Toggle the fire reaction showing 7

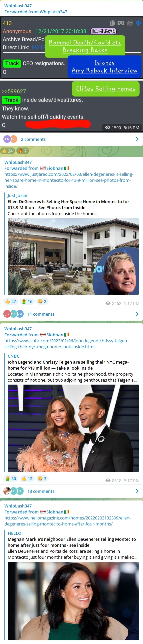[23, 151]
